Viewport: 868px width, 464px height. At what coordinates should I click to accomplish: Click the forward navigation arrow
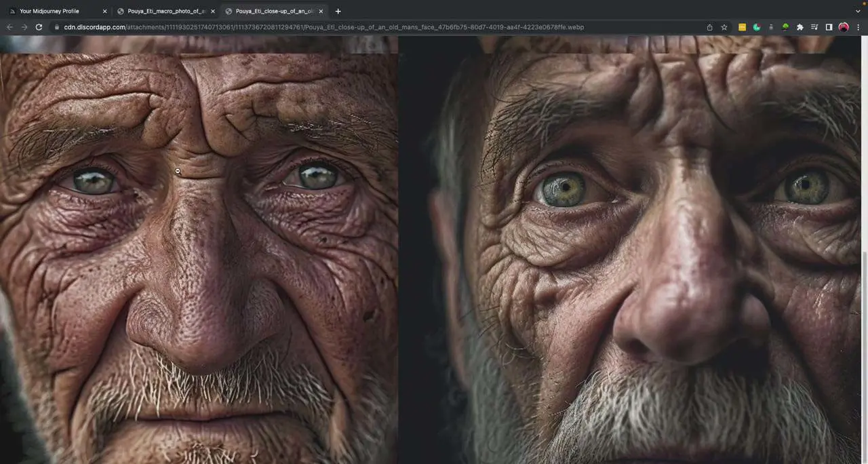[x=24, y=27]
